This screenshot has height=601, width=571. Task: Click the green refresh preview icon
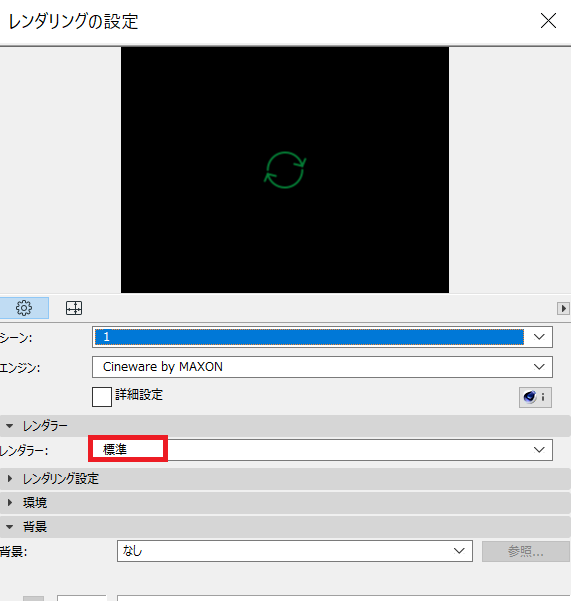click(285, 170)
